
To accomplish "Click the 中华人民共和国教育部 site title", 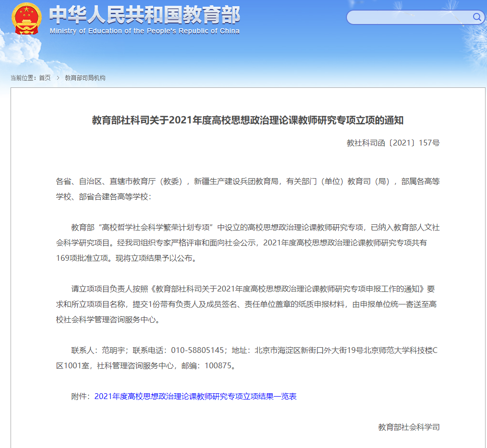I will point(144,15).
